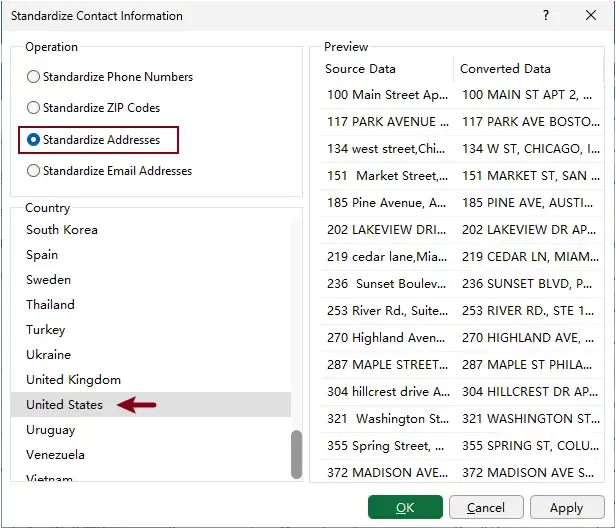Image resolution: width=616 pixels, height=529 pixels.
Task: Select Uruguay in country list
Action: point(151,430)
